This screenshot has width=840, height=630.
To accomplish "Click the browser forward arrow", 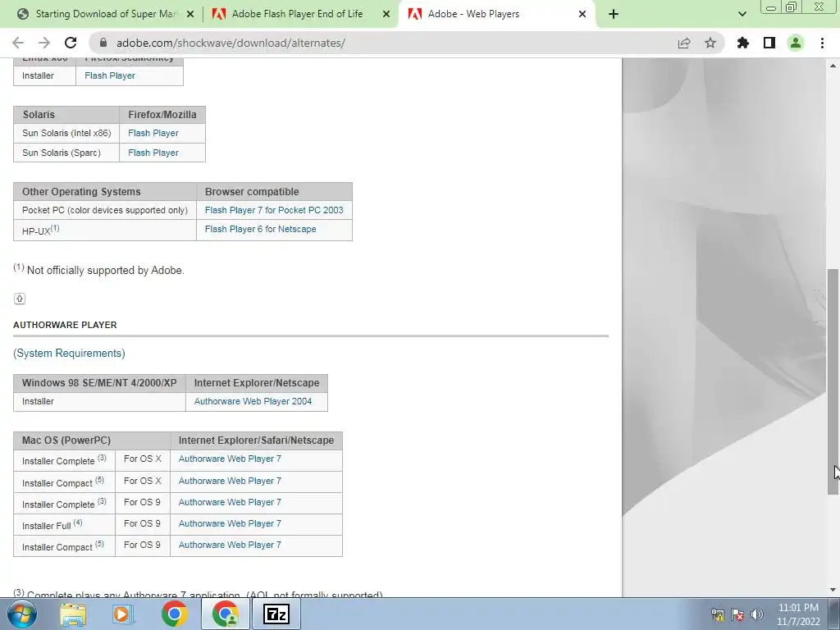I will [x=44, y=43].
